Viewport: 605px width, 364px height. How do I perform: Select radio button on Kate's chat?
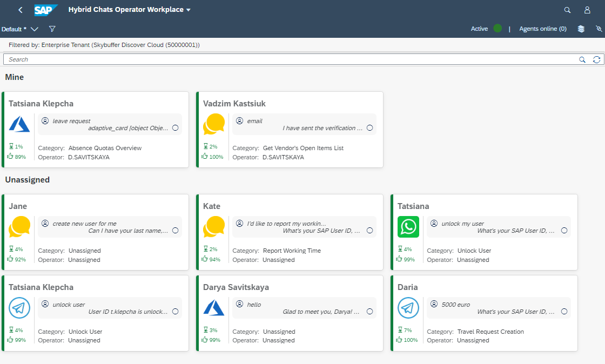pos(369,231)
